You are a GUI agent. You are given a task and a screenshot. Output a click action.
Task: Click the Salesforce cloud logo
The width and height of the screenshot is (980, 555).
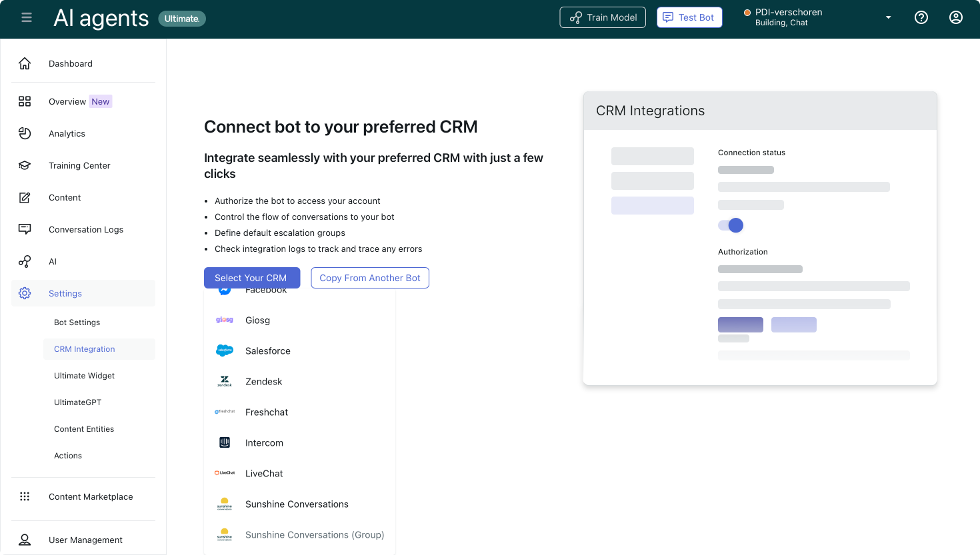225,350
